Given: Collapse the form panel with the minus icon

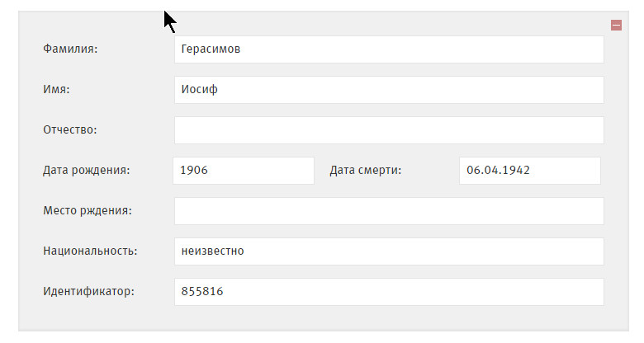Looking at the screenshot, I should [616, 26].
